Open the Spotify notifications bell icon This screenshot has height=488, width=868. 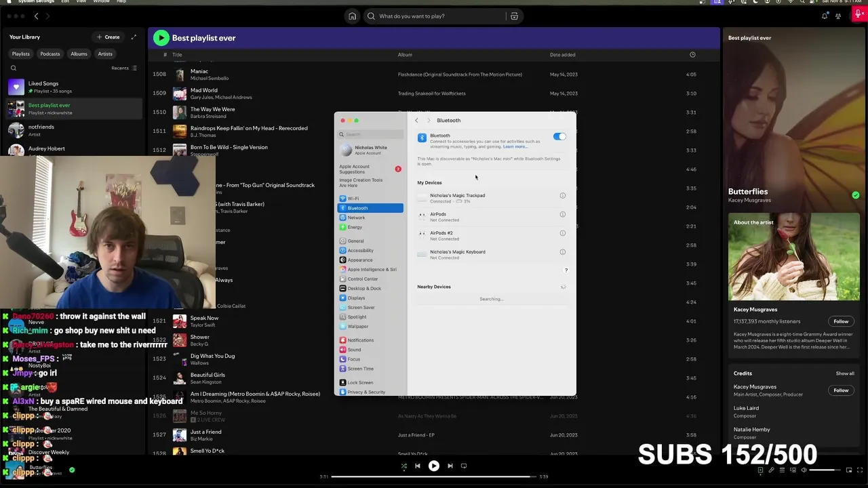(825, 16)
